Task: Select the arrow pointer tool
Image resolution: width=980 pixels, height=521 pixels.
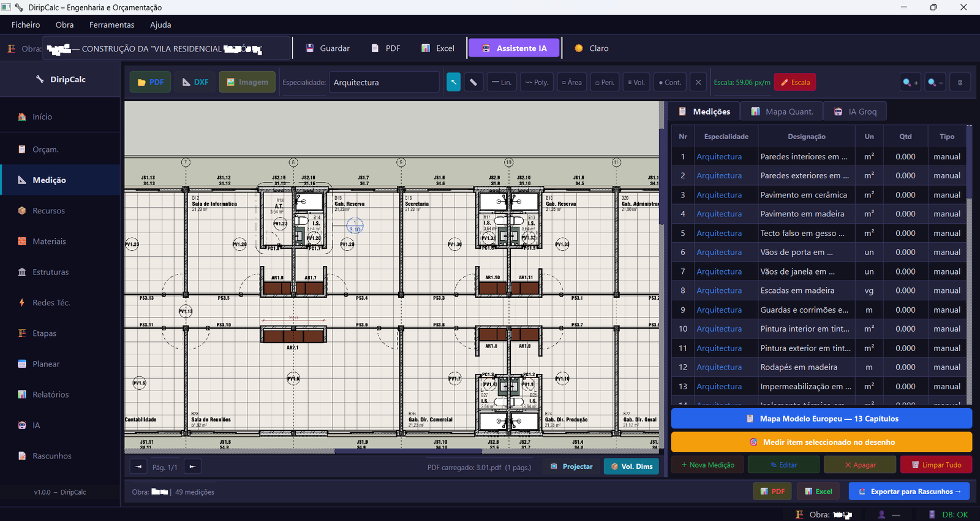Action: point(453,82)
